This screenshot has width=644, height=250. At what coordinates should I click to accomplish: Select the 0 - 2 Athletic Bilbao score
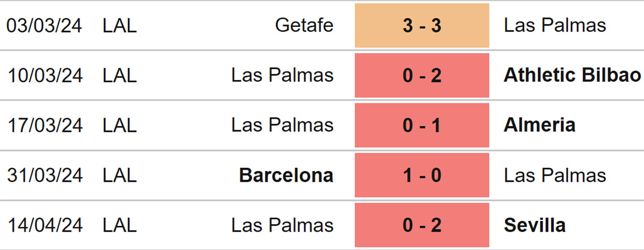point(422,75)
